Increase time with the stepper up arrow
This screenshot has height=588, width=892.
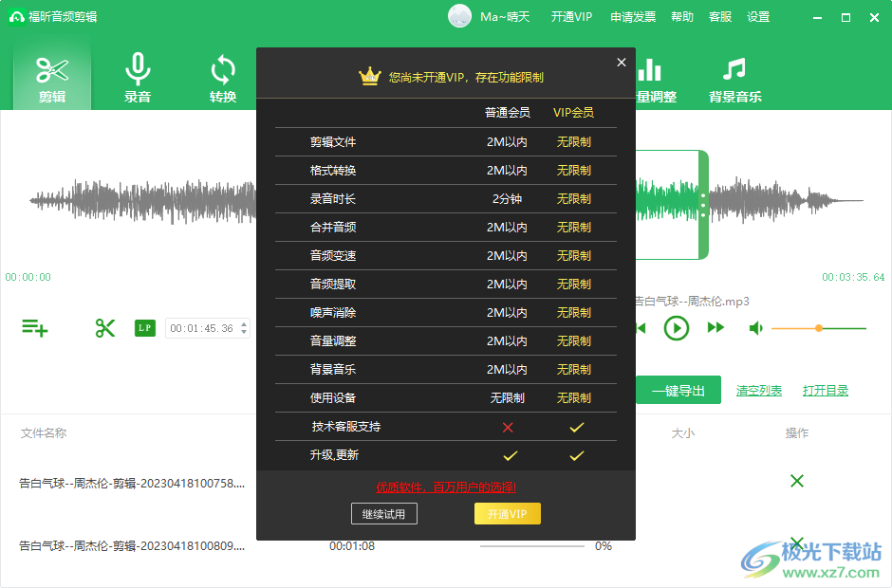(x=244, y=324)
